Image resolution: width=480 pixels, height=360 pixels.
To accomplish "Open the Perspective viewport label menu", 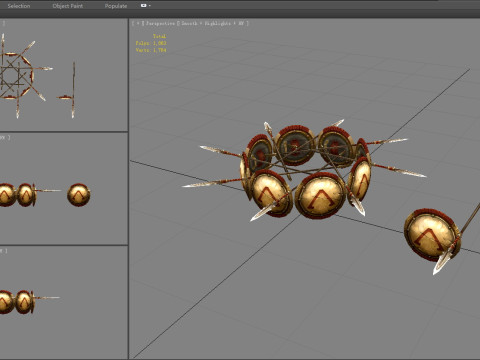I will point(160,23).
